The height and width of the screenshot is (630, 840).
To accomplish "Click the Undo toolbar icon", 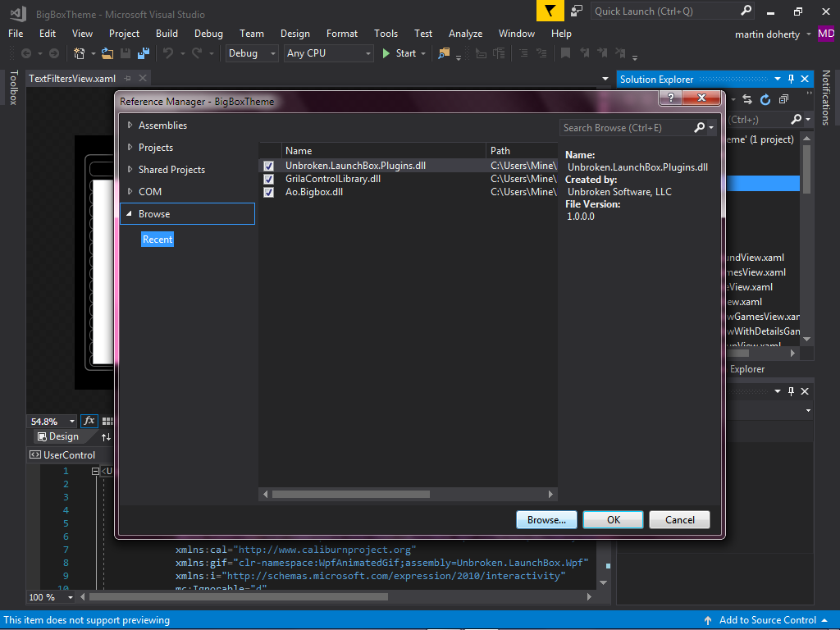I will 168,53.
